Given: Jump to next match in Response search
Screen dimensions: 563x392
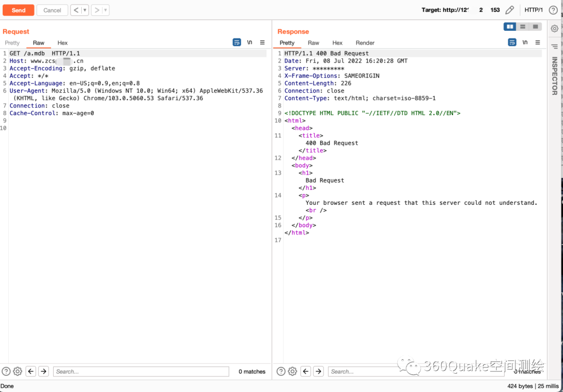Looking at the screenshot, I should click(319, 371).
